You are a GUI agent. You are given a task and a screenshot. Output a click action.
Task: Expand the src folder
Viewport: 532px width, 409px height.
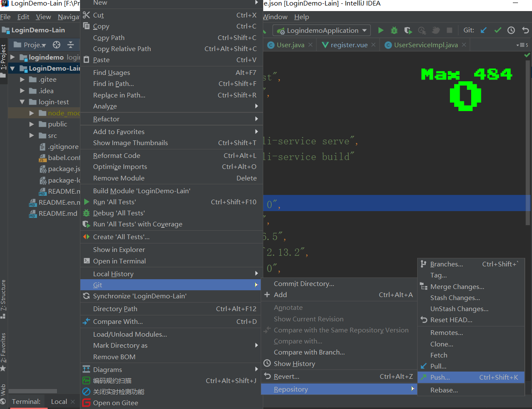click(31, 135)
